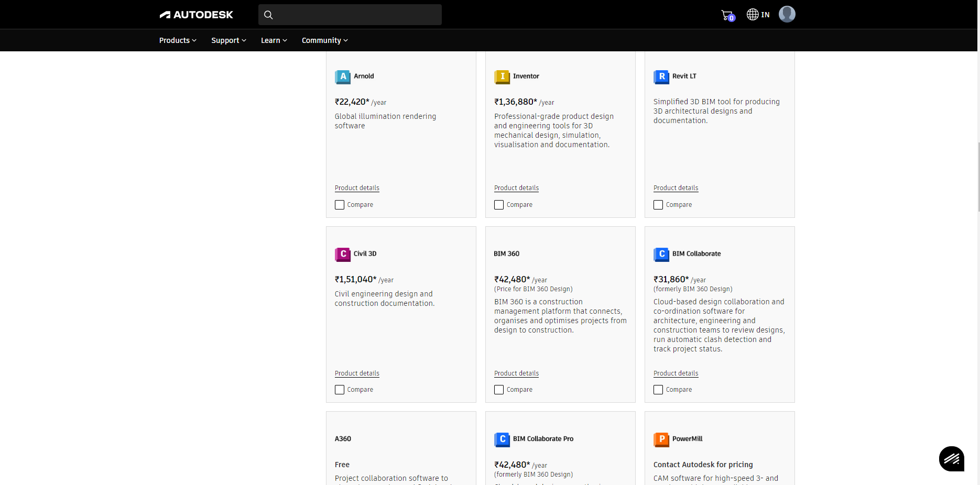Open Revit LT product details
980x485 pixels.
(x=676, y=188)
